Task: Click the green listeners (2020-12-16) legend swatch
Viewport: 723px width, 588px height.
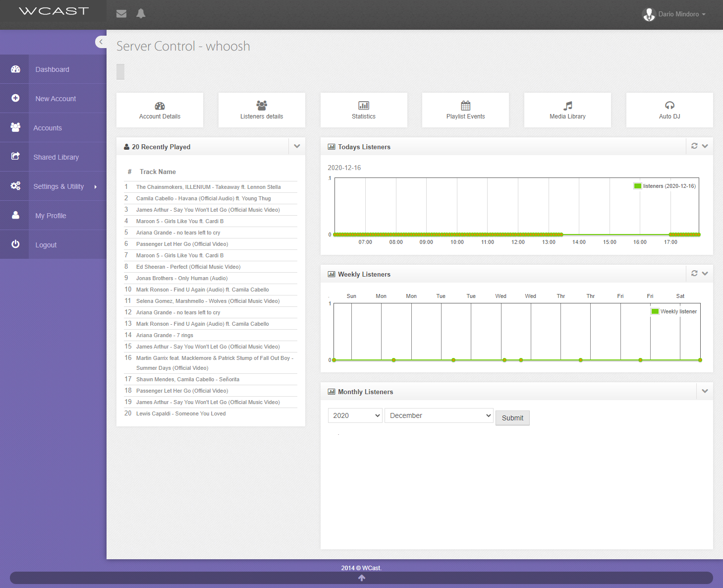Action: (638, 186)
